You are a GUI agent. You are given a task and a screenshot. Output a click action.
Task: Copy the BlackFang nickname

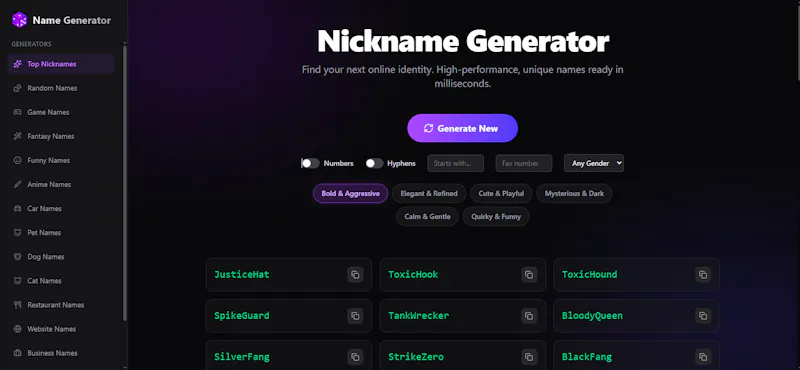click(x=703, y=357)
